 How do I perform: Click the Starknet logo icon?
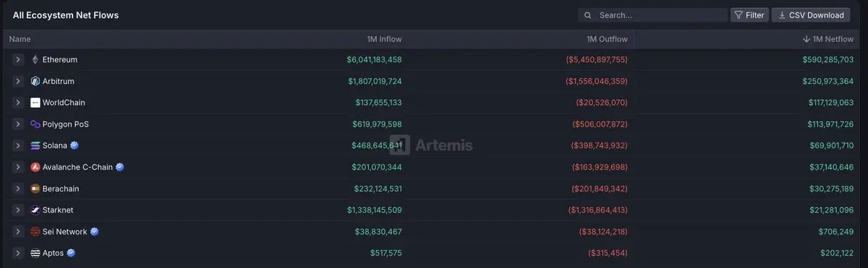(x=35, y=210)
